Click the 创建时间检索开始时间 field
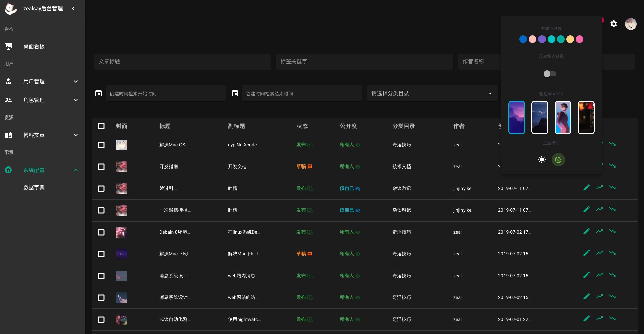The image size is (644, 334). (165, 93)
